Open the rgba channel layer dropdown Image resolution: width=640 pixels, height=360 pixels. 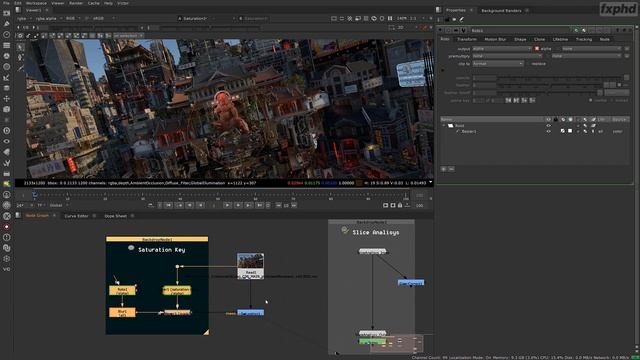24,18
